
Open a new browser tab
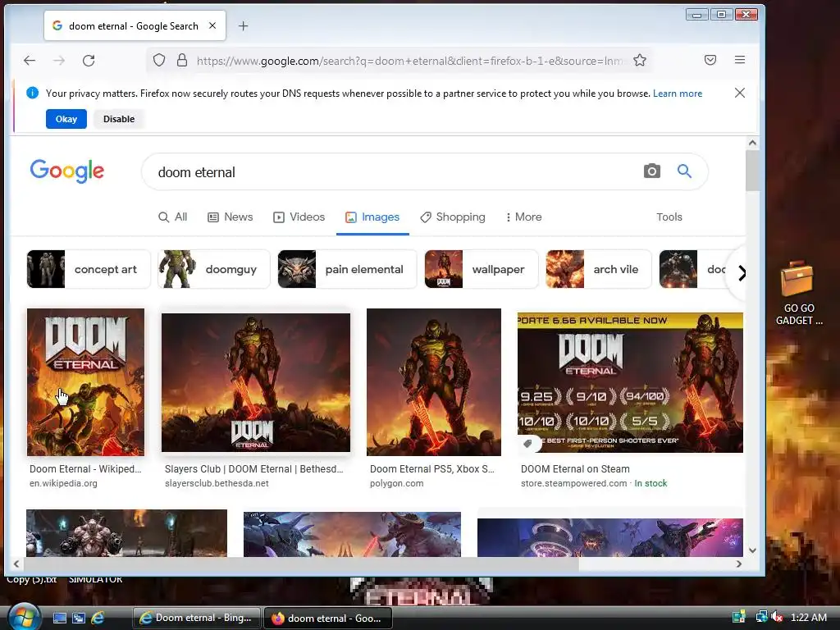(x=243, y=25)
